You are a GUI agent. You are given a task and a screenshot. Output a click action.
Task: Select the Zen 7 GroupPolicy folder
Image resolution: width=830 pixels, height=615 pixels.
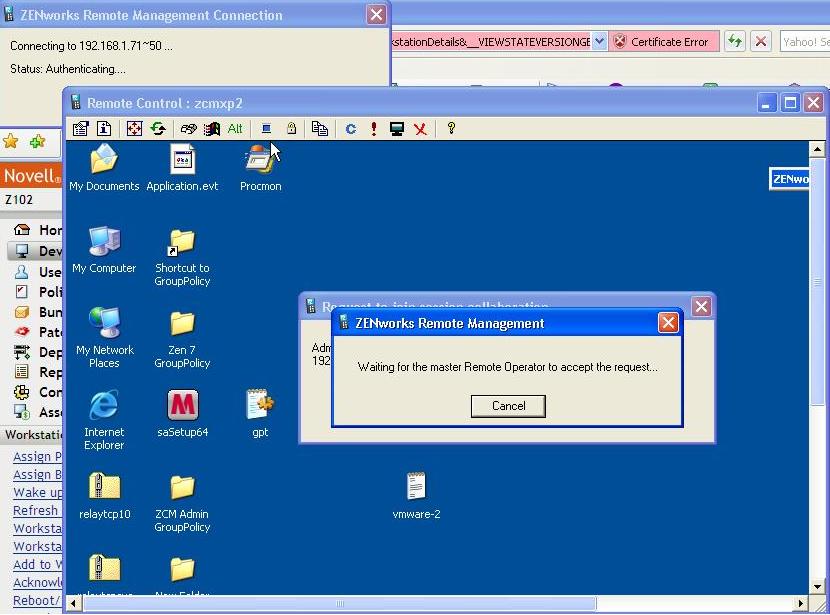coord(182,339)
